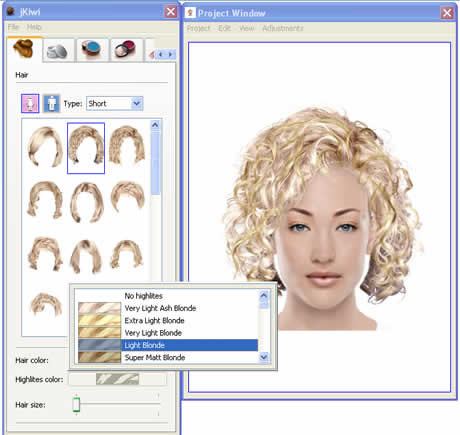Viewport: 460px width, 435px height.
Task: Pick the second-row right cropped hairstyle
Action: [128, 197]
